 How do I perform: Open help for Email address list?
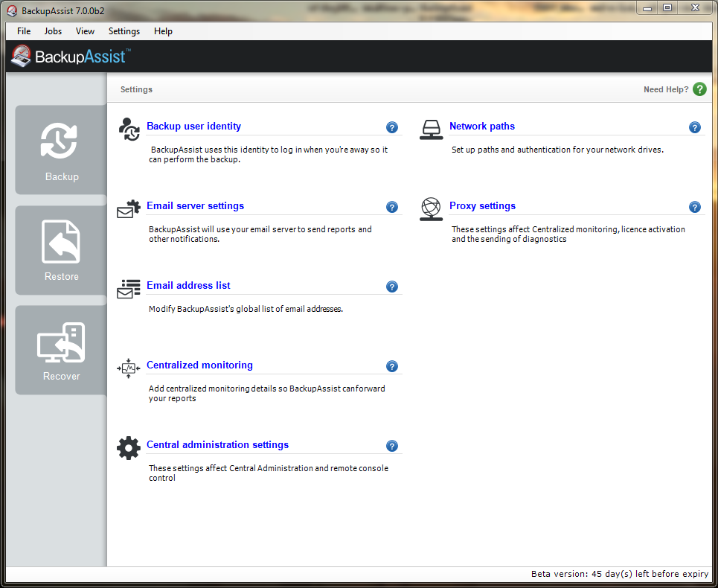(x=392, y=287)
